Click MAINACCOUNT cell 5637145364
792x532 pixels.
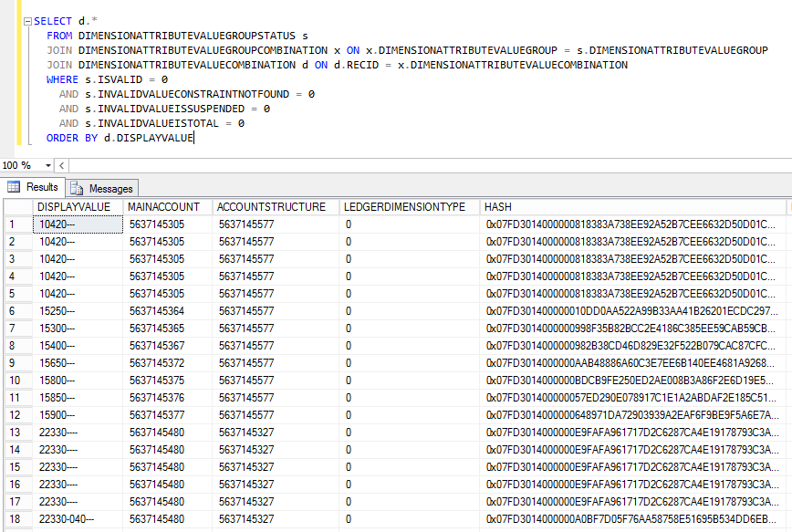(x=168, y=310)
